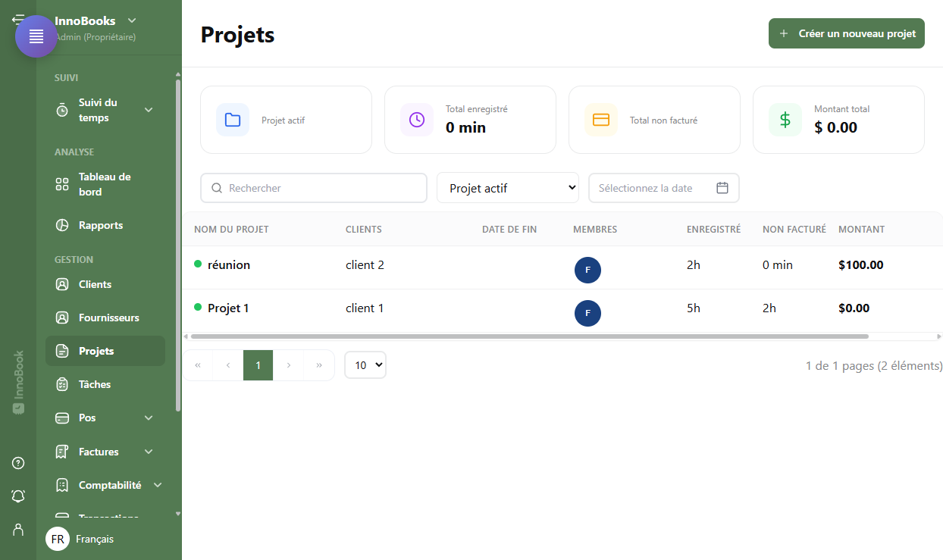
Task: Click member avatar F in the réunion row
Action: click(x=587, y=270)
